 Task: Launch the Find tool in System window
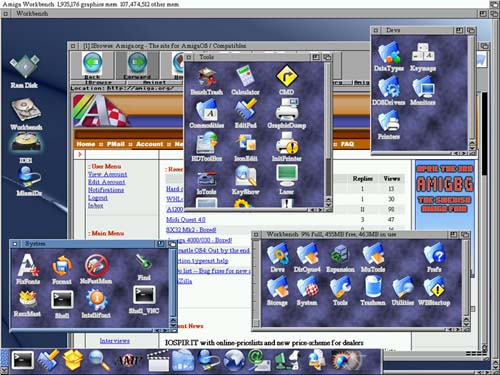[144, 267]
